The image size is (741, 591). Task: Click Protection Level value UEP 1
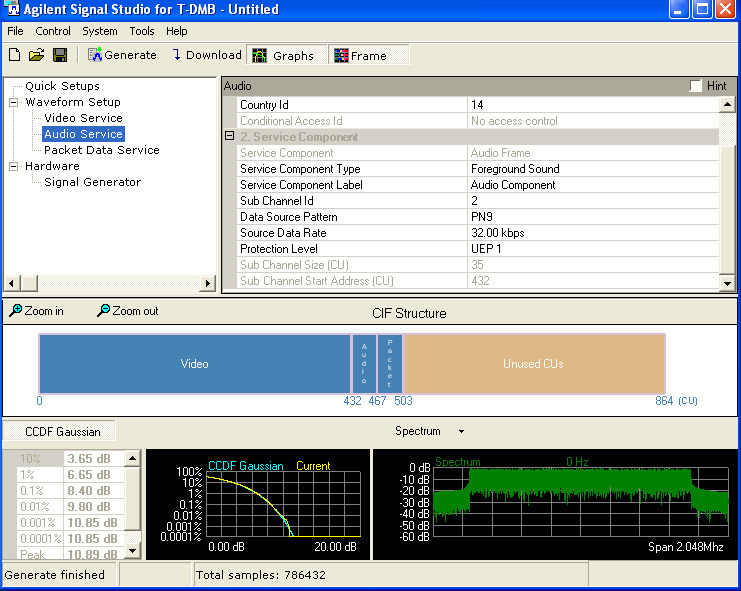click(x=593, y=249)
